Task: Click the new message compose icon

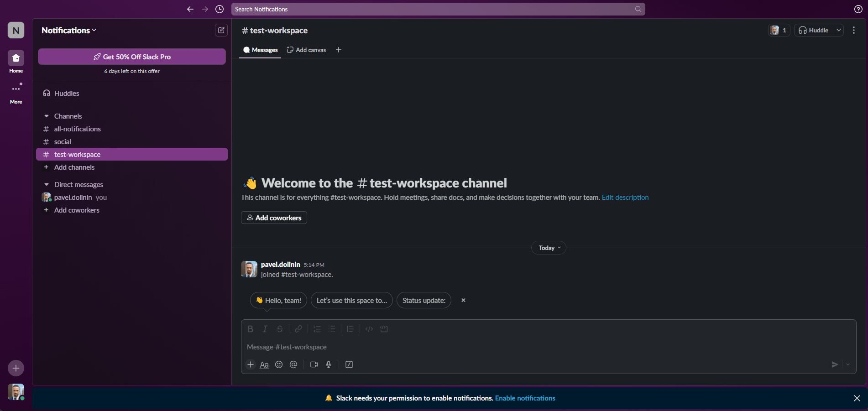Action: pyautogui.click(x=221, y=30)
